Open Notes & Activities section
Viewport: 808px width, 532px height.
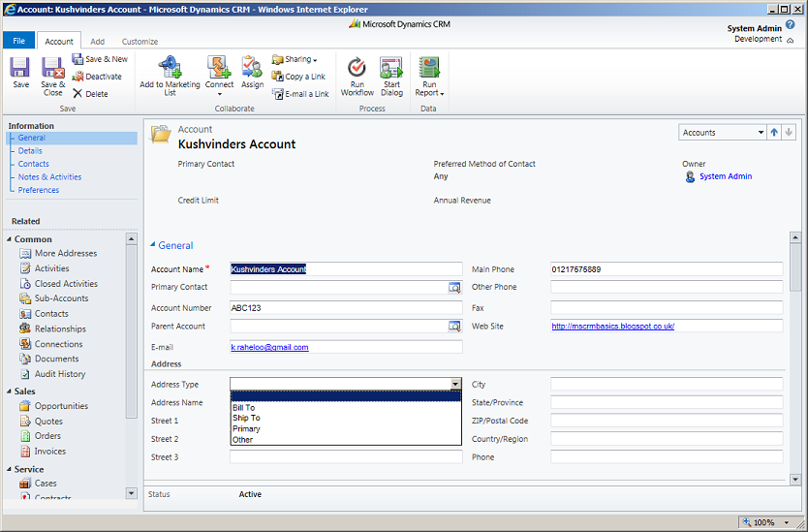pos(49,176)
